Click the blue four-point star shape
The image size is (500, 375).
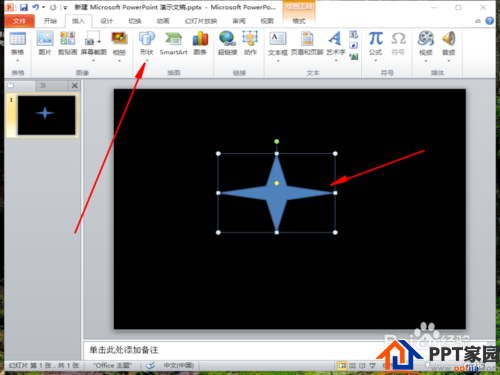click(277, 193)
